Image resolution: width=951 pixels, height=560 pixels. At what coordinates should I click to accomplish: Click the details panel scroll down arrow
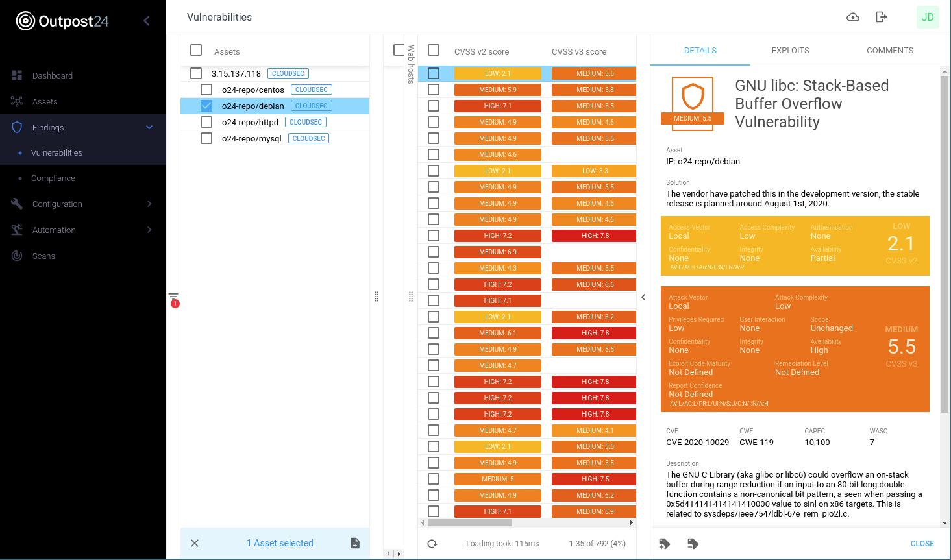[945, 523]
